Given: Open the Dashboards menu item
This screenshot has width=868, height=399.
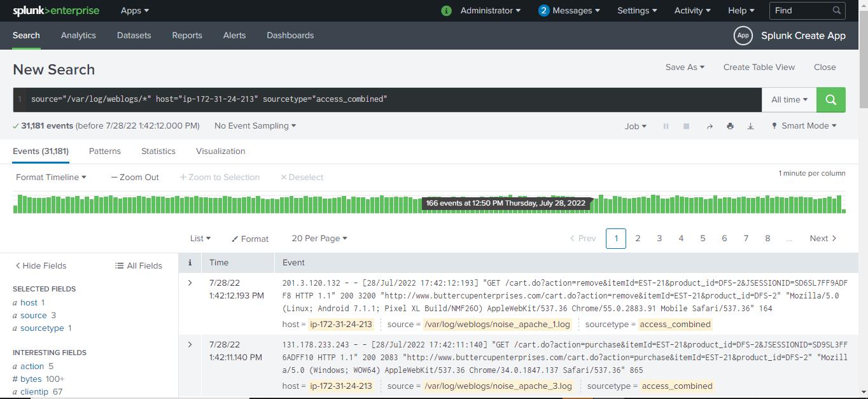Looking at the screenshot, I should pos(290,36).
